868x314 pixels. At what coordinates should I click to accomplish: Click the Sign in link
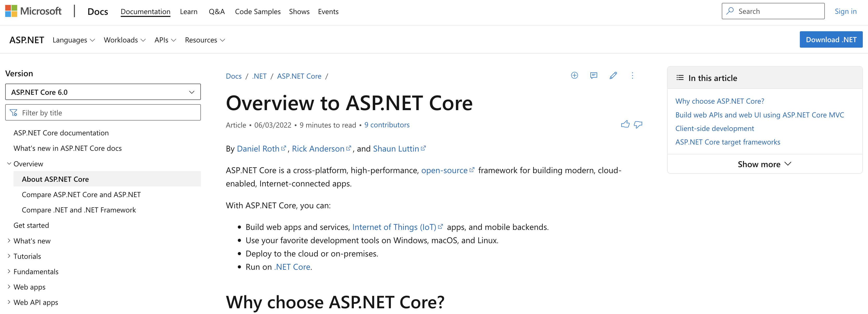845,11
